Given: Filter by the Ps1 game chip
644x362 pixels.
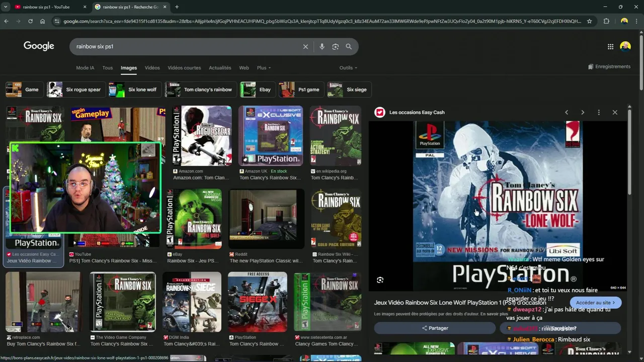Looking at the screenshot, I should [301, 89].
